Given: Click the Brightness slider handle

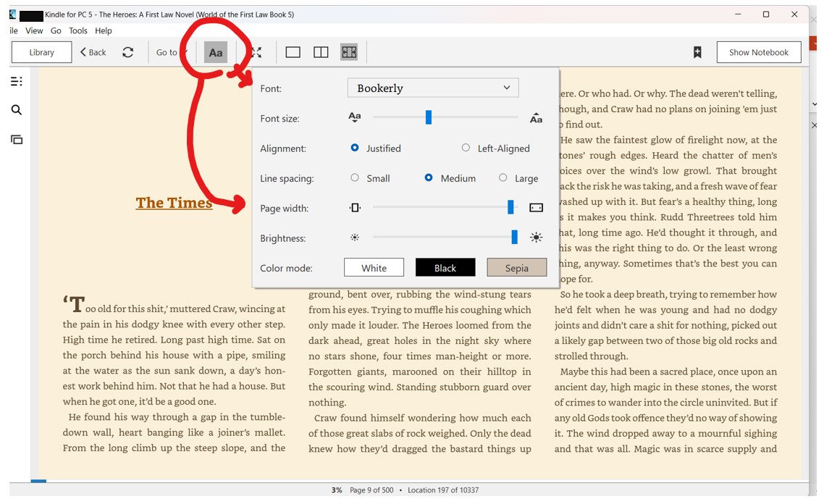Looking at the screenshot, I should (514, 238).
